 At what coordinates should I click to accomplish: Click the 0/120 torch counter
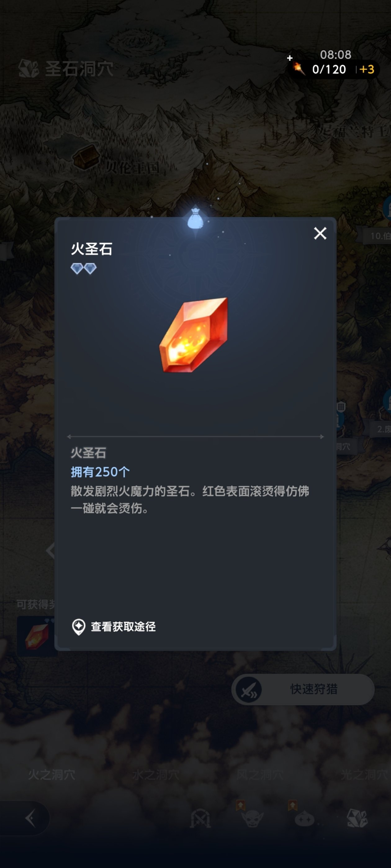(x=329, y=69)
